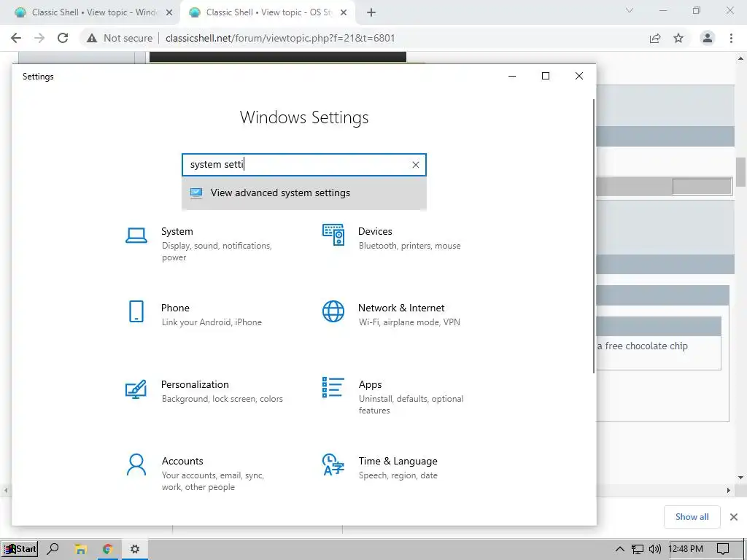Open the Time & Language icon

333,464
